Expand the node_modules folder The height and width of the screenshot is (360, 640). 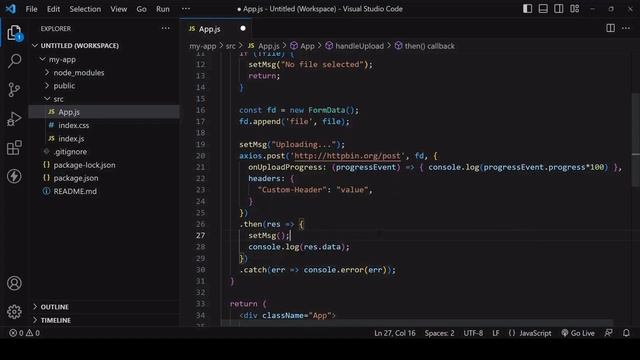[78, 73]
